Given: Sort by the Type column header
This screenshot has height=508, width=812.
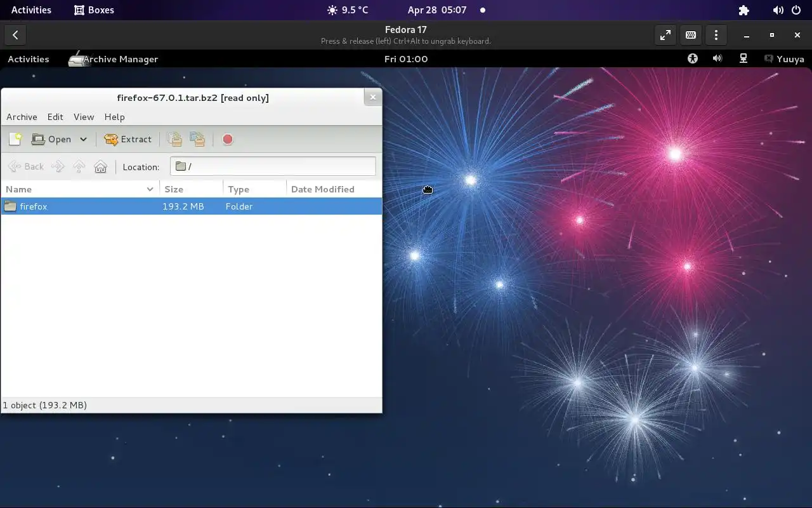Looking at the screenshot, I should coord(254,189).
